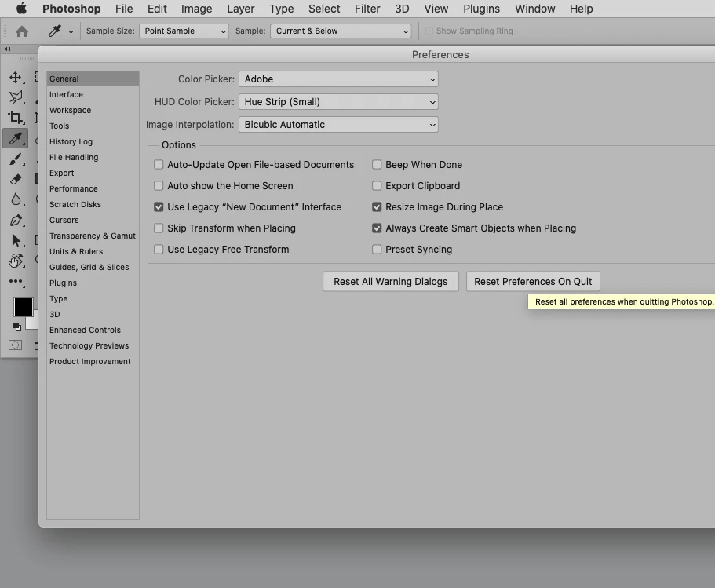Open Scratch Disks preferences category

(x=93, y=204)
